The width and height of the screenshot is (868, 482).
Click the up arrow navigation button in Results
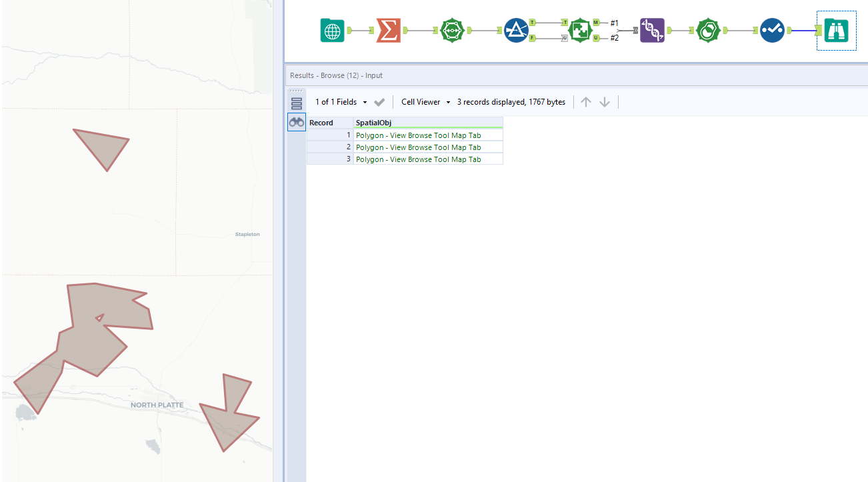point(586,101)
